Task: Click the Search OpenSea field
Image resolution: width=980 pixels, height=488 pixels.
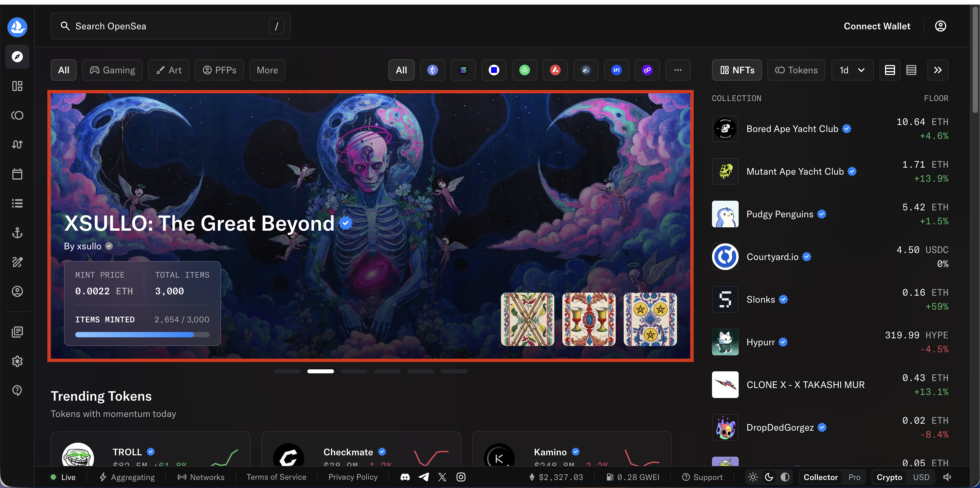Action: tap(170, 26)
